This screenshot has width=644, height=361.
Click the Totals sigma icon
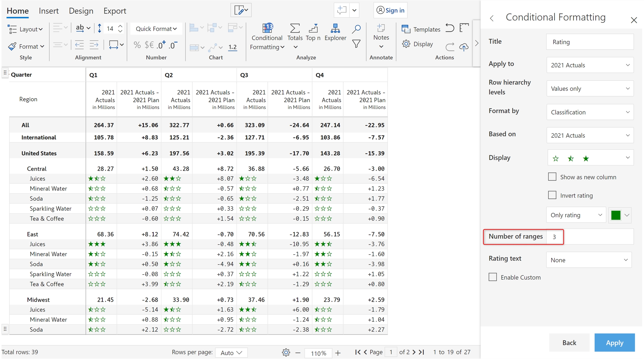[x=295, y=29]
